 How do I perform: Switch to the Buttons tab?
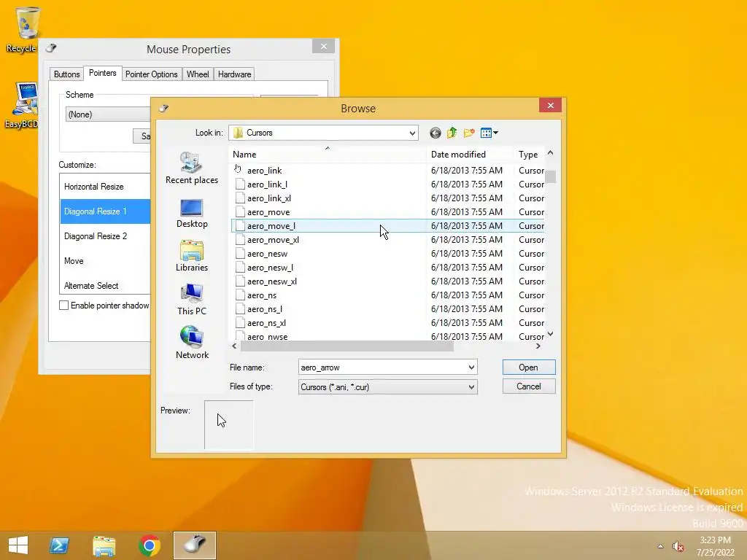[x=66, y=74]
